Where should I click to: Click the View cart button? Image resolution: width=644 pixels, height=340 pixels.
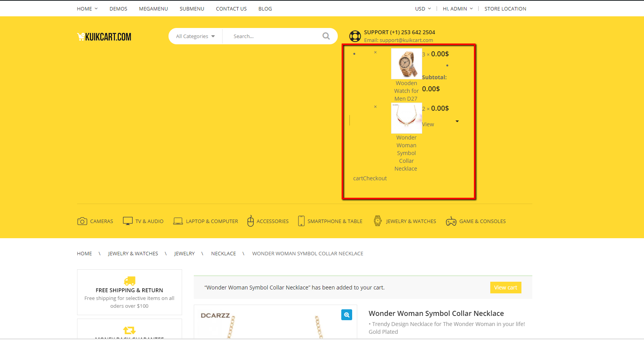[505, 288]
